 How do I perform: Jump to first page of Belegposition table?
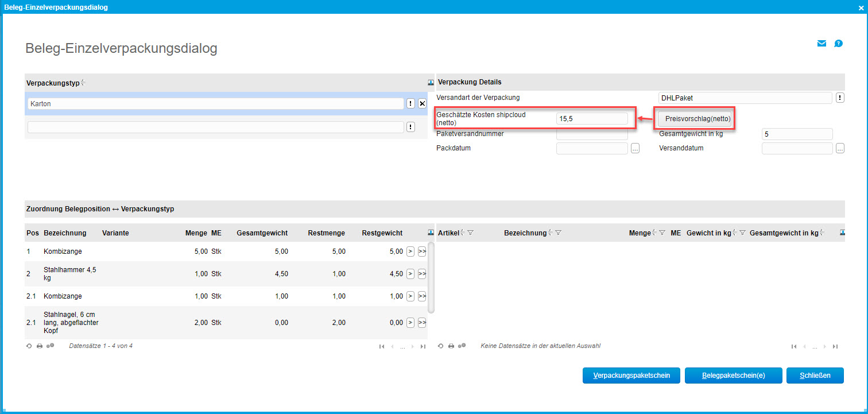point(382,346)
